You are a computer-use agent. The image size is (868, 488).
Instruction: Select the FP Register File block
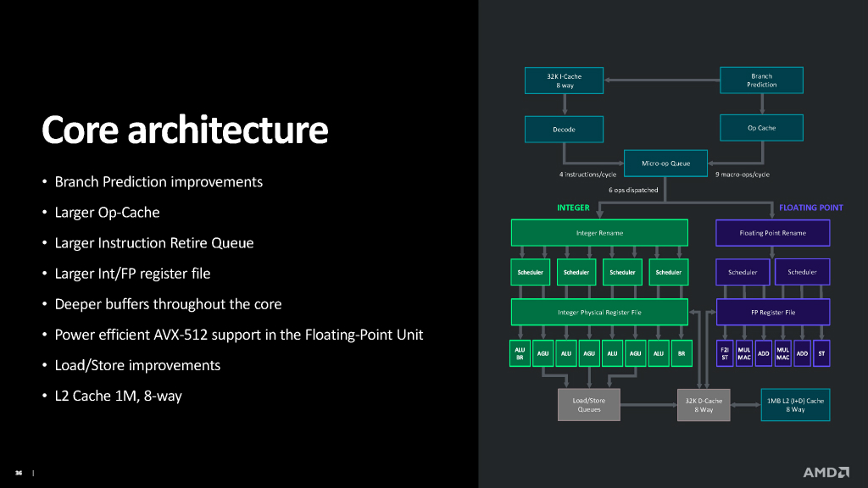click(x=773, y=312)
